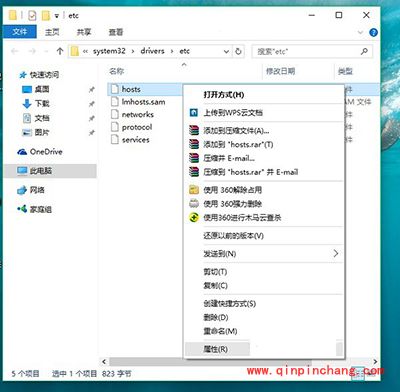The width and height of the screenshot is (400, 392).
Task: Click the pin icon beside 下载
Action: click(91, 104)
